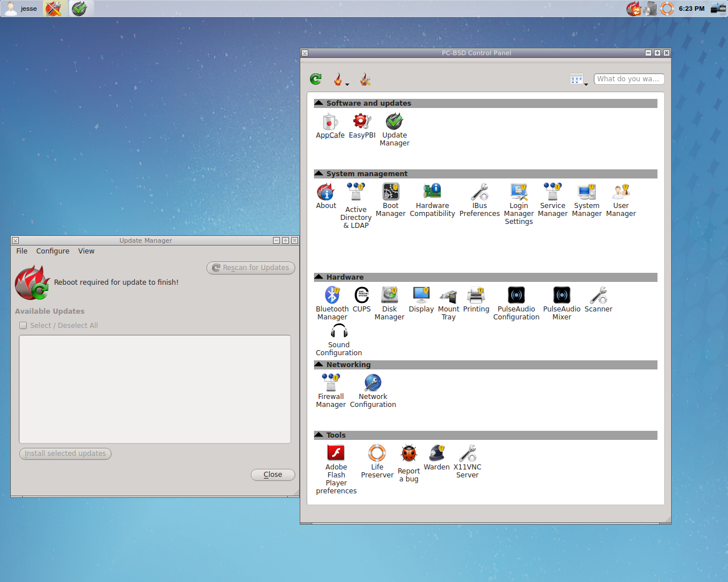Click the Report a bug ladybug icon
Viewport: 728px width, 582px height.
coord(408,455)
